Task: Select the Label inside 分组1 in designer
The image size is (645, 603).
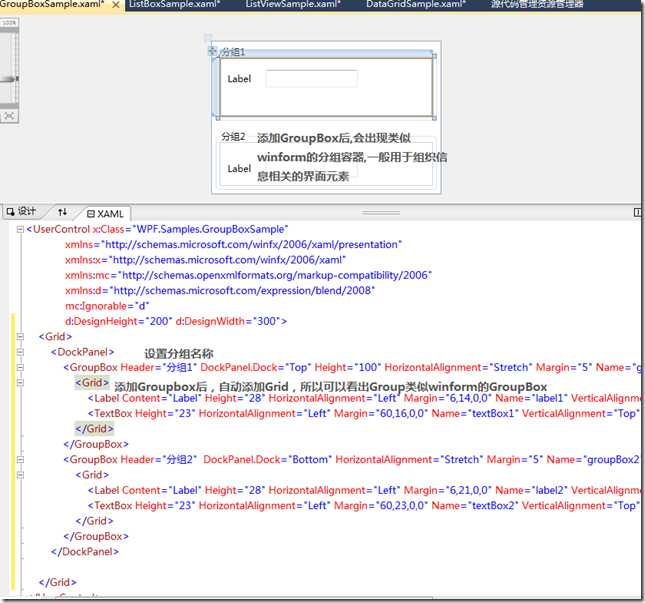Action: coord(239,79)
